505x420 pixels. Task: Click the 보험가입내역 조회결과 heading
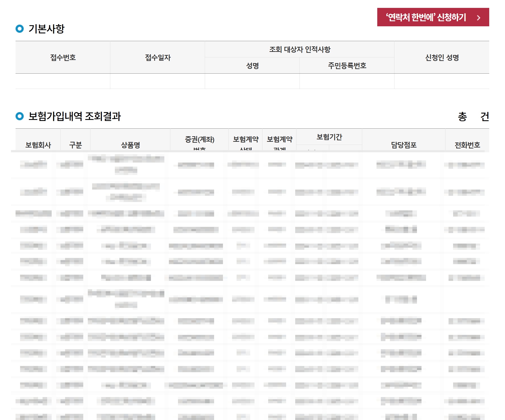[75, 116]
